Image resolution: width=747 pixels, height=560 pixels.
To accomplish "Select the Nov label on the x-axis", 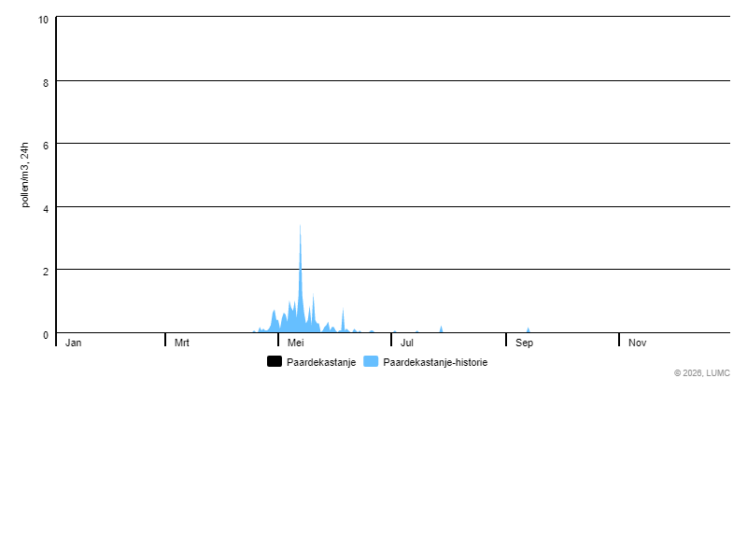I will tap(637, 343).
